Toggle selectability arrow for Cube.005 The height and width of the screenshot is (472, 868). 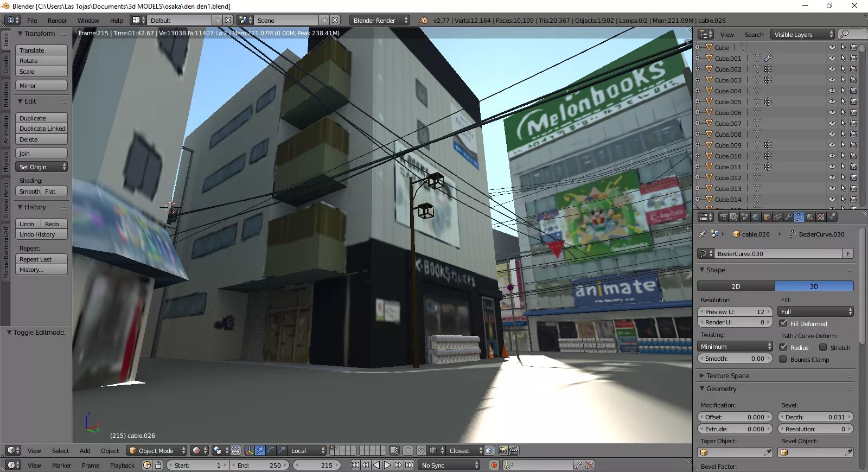(x=843, y=101)
